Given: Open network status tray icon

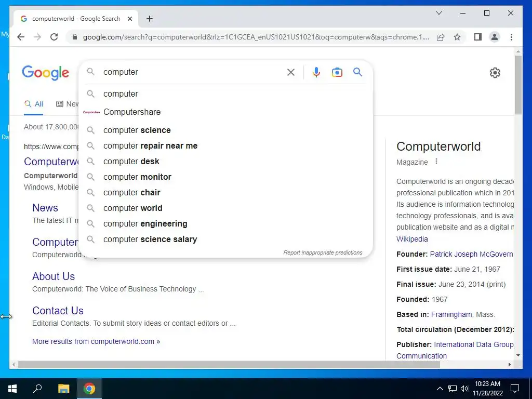Looking at the screenshot, I should [x=453, y=389].
